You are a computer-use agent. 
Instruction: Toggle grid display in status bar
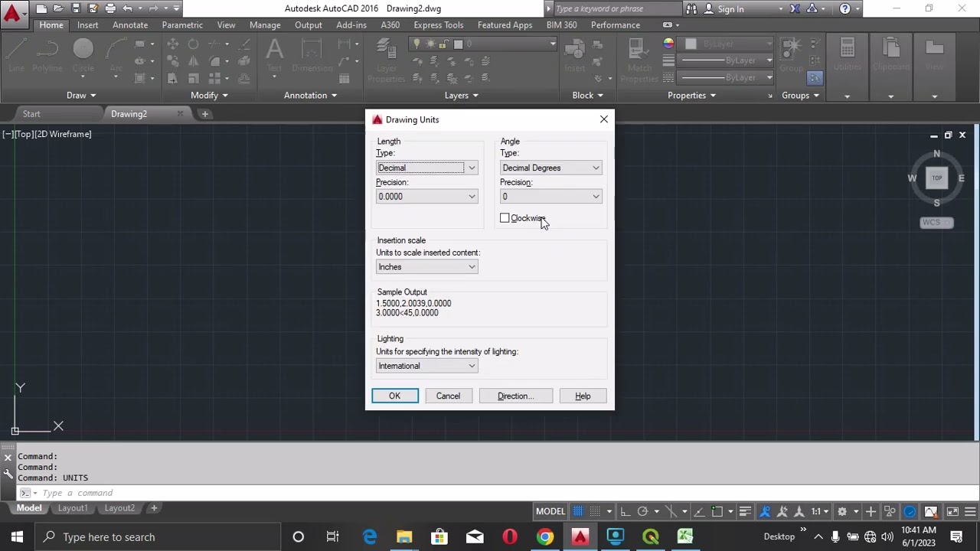click(x=579, y=511)
